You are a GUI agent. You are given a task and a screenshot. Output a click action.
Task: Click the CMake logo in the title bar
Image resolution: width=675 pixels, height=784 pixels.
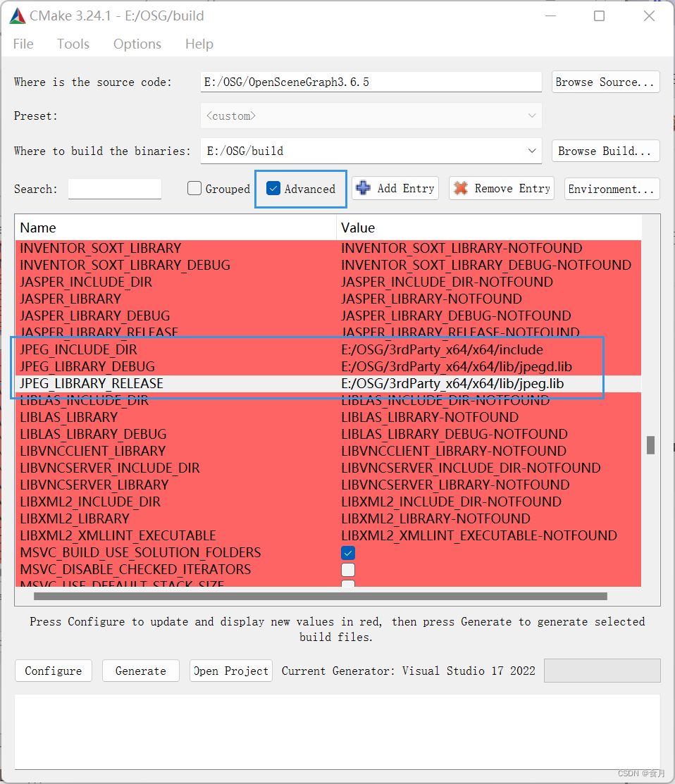click(x=17, y=15)
